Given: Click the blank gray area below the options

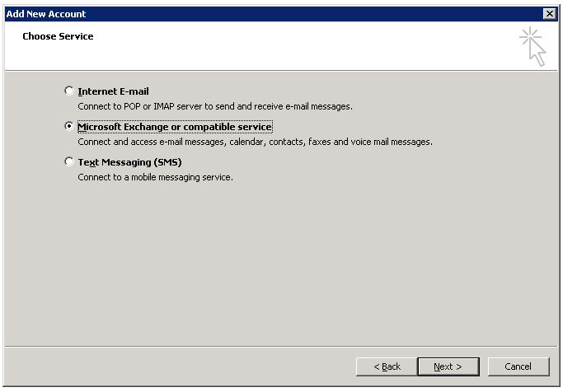Looking at the screenshot, I should 280,264.
